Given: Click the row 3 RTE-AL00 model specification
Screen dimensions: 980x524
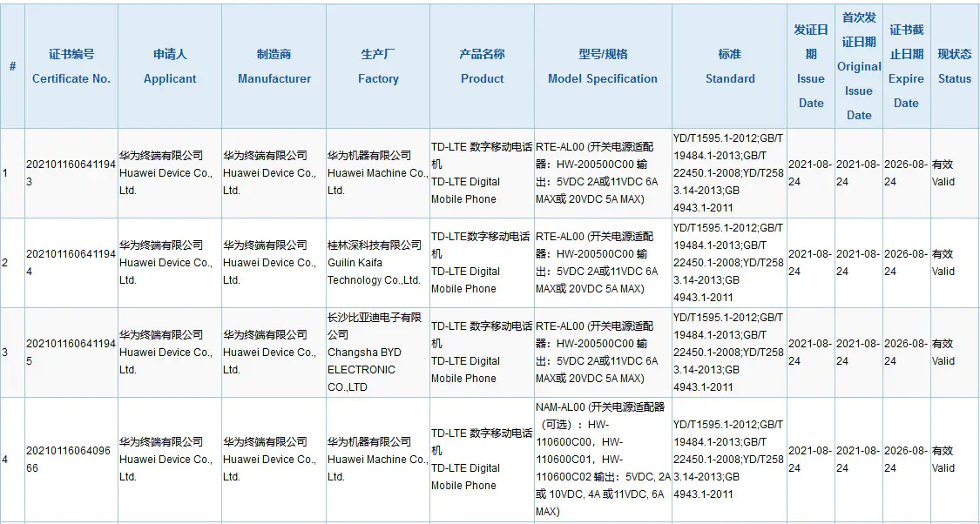Looking at the screenshot, I should tap(603, 353).
